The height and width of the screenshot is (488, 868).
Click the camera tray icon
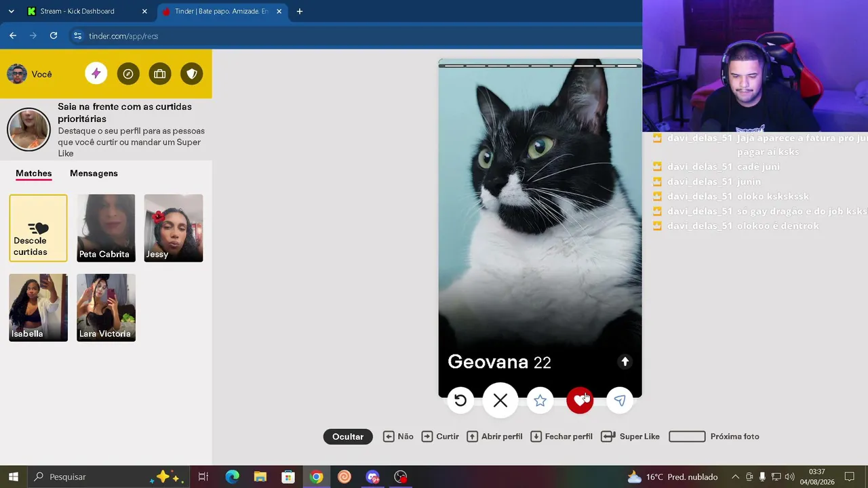749,476
